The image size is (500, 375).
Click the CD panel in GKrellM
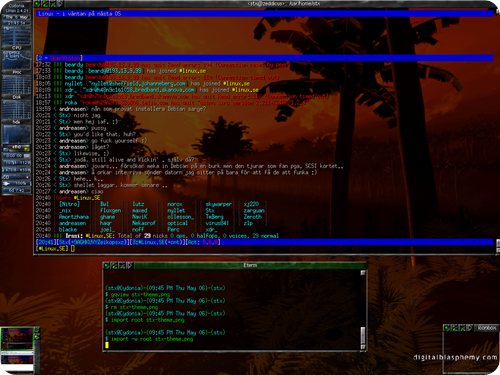pos(16,177)
